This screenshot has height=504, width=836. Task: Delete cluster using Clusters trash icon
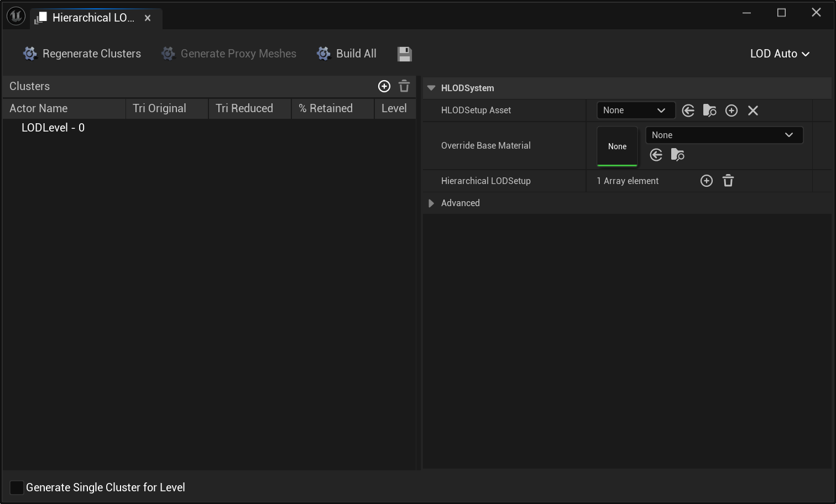404,86
